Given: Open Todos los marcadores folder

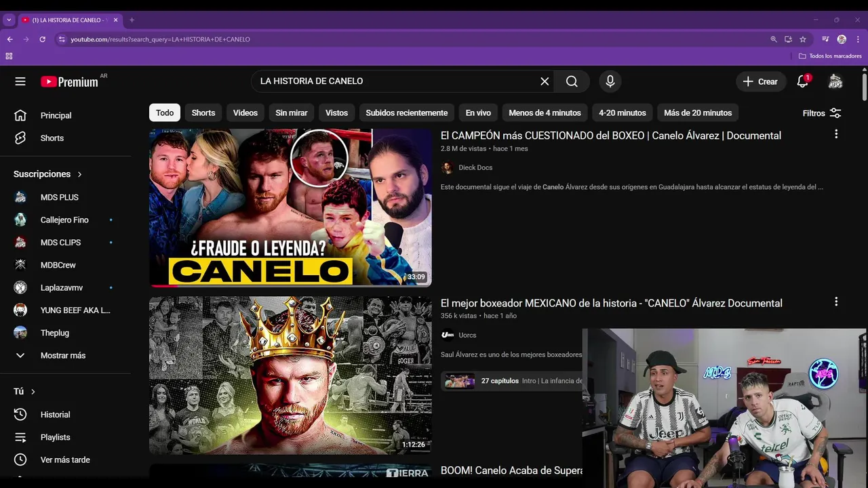Looking at the screenshot, I should [x=830, y=56].
